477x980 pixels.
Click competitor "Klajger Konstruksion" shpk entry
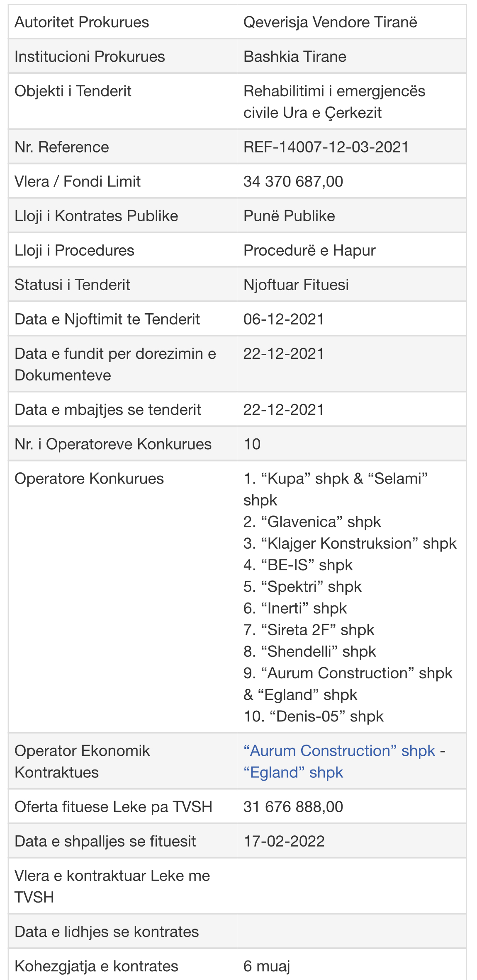[x=350, y=543]
